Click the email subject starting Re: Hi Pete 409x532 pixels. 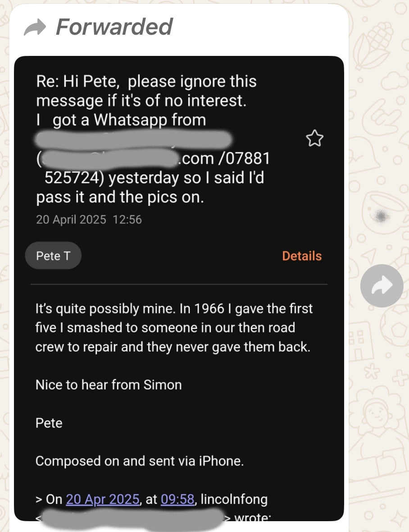[153, 139]
